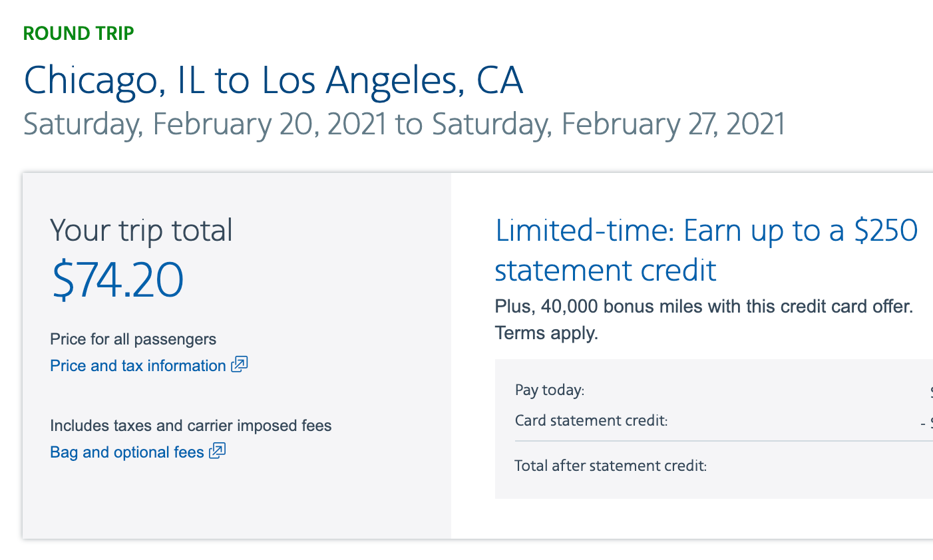933x560 pixels.
Task: Click Includes taxes and carrier imposed fees text
Action: pos(190,426)
